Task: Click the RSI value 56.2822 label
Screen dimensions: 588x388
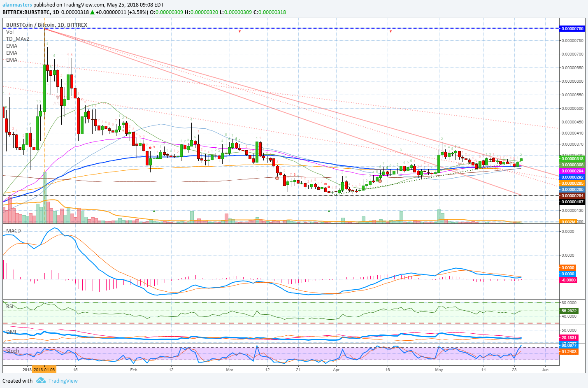Action: 569,311
